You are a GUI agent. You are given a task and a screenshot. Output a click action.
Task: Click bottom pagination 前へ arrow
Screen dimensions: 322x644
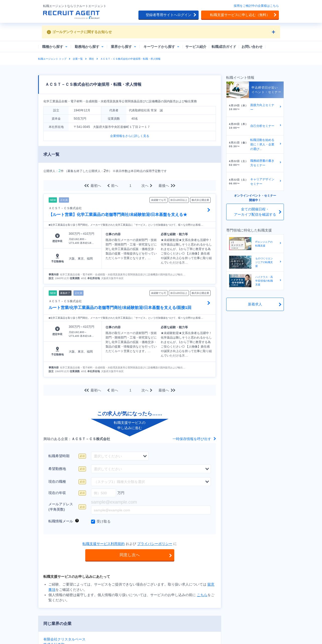click(x=109, y=390)
